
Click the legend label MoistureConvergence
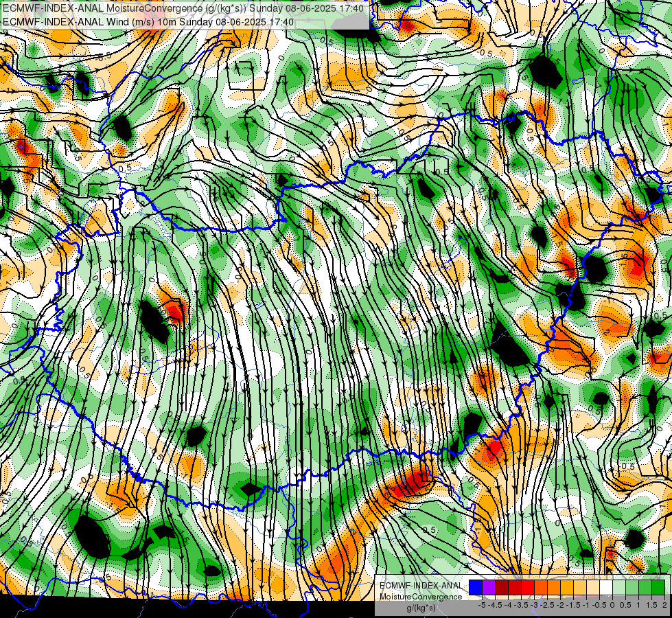click(421, 597)
